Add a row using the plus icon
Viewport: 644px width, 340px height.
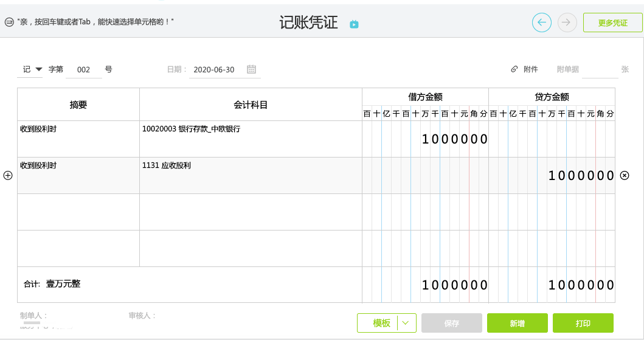(8, 175)
